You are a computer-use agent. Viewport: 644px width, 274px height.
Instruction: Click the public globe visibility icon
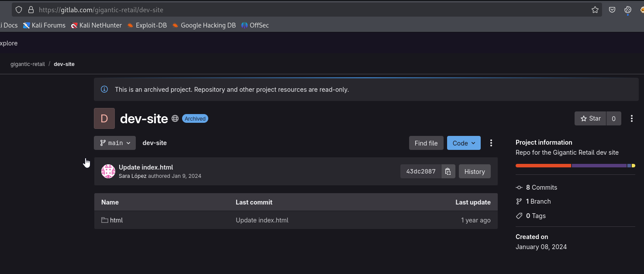click(x=175, y=118)
